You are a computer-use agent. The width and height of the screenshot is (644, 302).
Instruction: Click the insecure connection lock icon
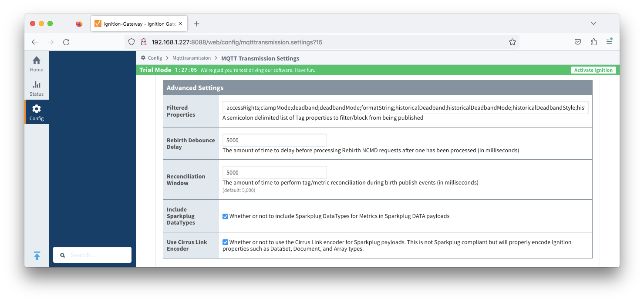(x=143, y=42)
